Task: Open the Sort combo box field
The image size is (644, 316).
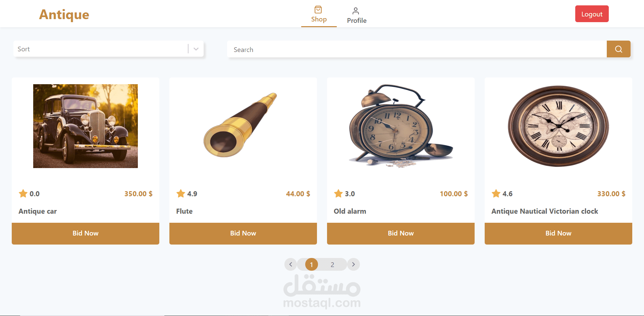Action: point(108,49)
